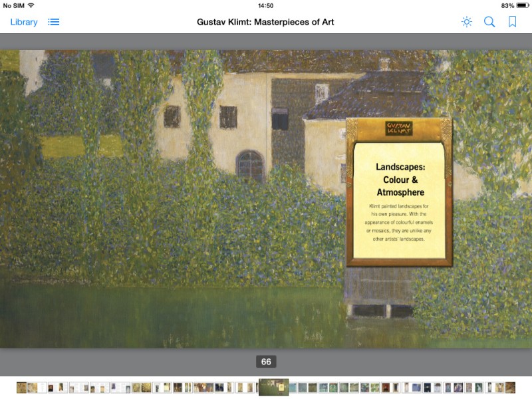Open the search magnifier
Viewport: 532px width, 399px height.
pyautogui.click(x=489, y=22)
